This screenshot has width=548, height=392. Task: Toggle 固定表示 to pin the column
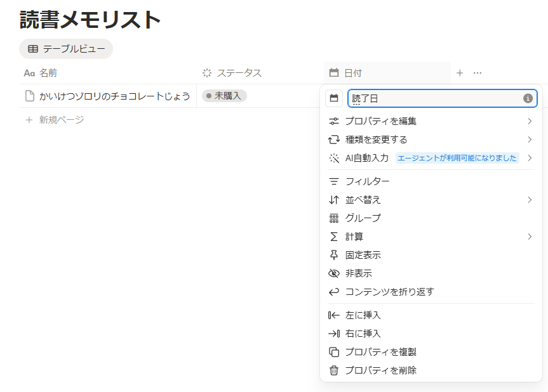[363, 255]
